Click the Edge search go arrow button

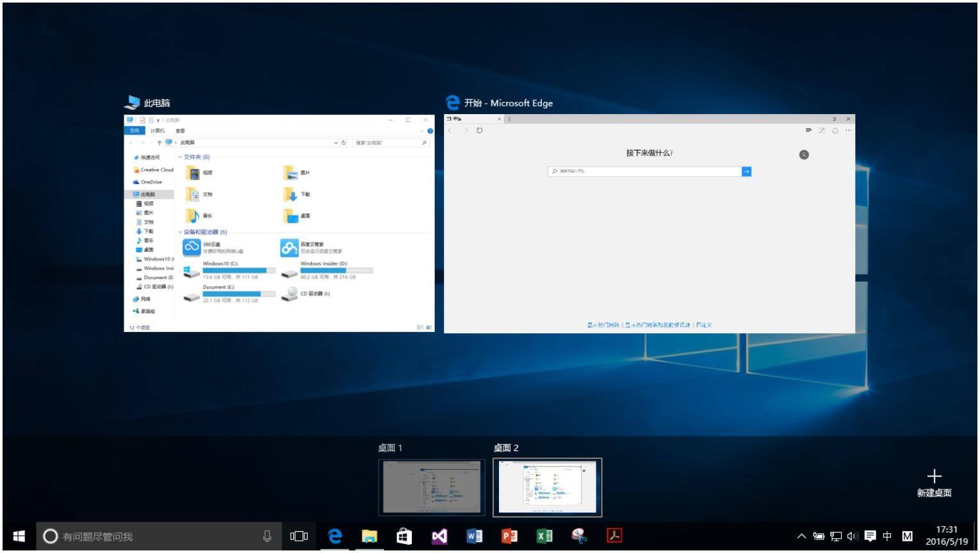pos(746,171)
